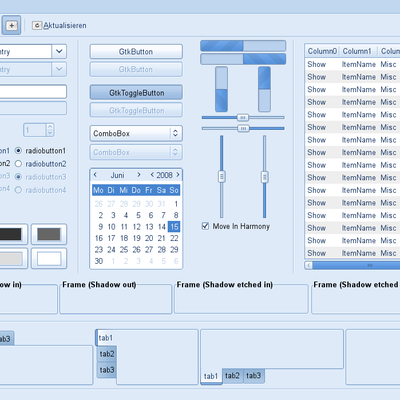400x400 pixels.
Task: Click the 2008 year label
Action: pos(165,175)
